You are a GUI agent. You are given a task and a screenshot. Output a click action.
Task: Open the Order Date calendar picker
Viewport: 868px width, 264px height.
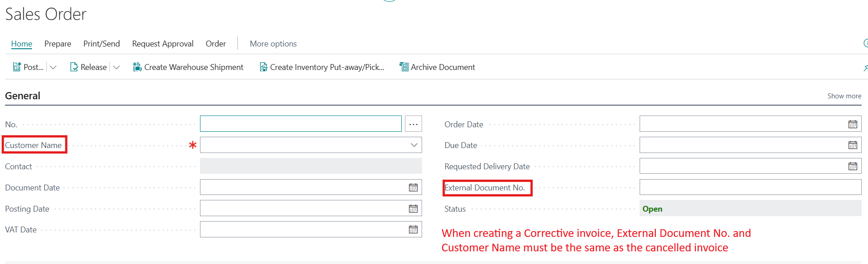(x=853, y=124)
